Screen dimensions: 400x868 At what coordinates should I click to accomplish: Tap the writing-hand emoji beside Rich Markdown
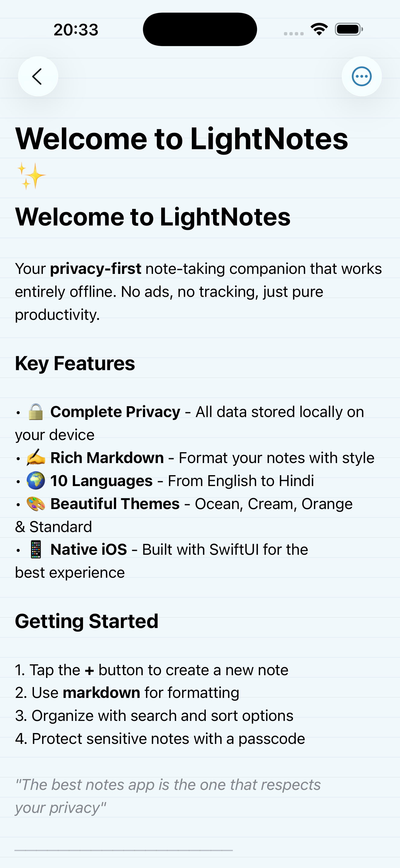tap(36, 457)
